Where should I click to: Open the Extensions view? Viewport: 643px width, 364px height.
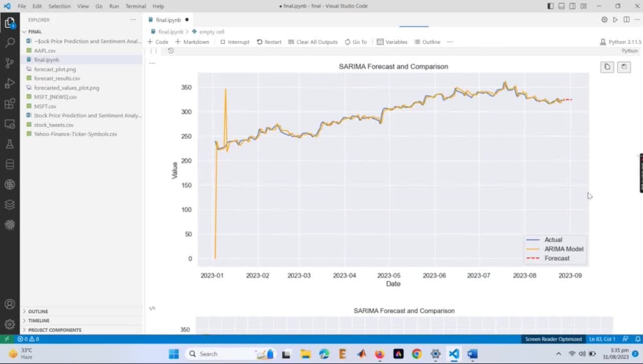tap(10, 104)
